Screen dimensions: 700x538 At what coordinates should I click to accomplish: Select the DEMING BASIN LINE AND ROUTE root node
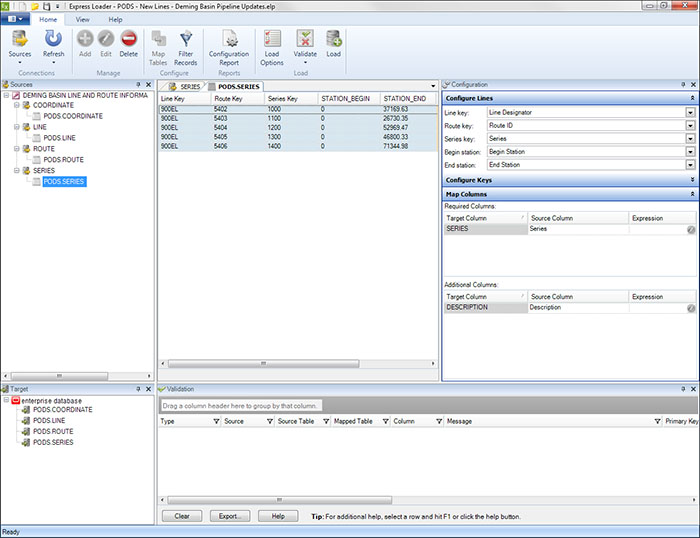click(85, 95)
